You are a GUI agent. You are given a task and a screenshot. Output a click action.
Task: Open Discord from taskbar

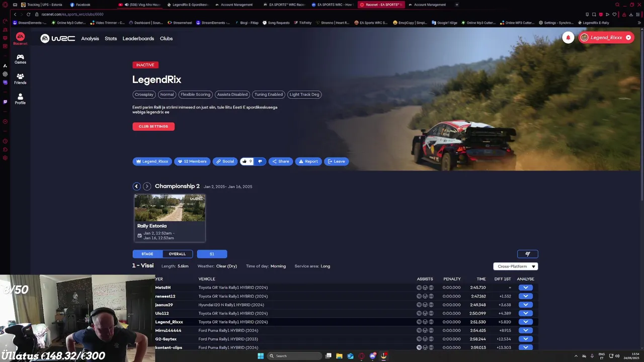tap(372, 356)
